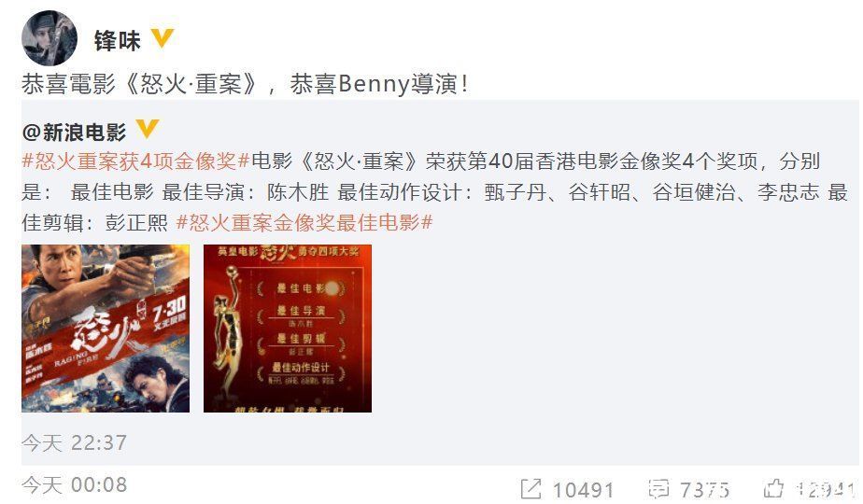Image resolution: width=863 pixels, height=504 pixels.
Task: Click the original post time 今天 22:37
Action: 75,442
